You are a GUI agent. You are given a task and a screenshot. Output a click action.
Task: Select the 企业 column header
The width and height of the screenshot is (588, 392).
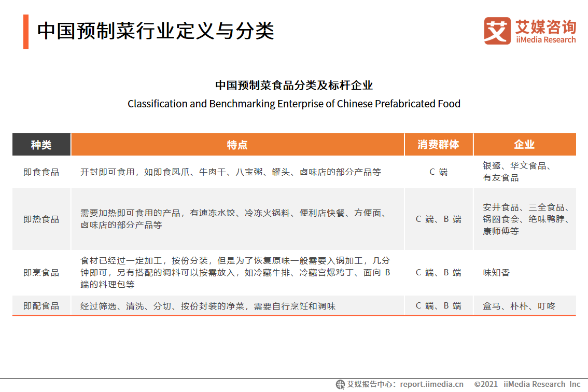tap(525, 145)
